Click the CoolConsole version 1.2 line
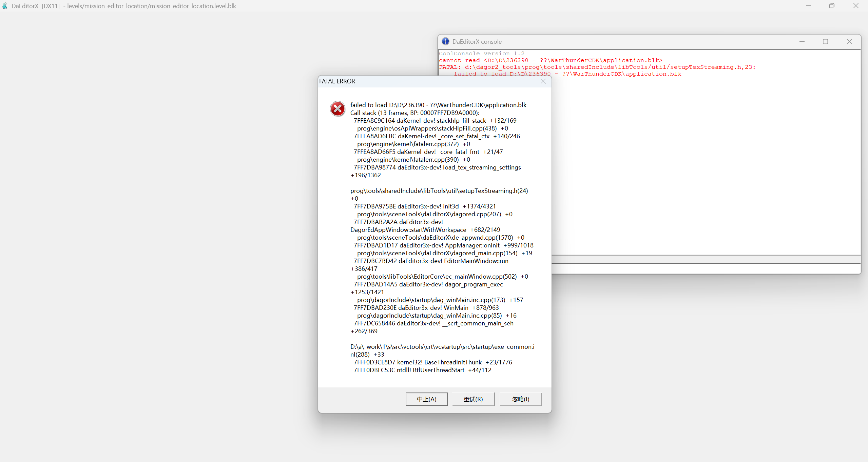The height and width of the screenshot is (462, 868). [481, 54]
